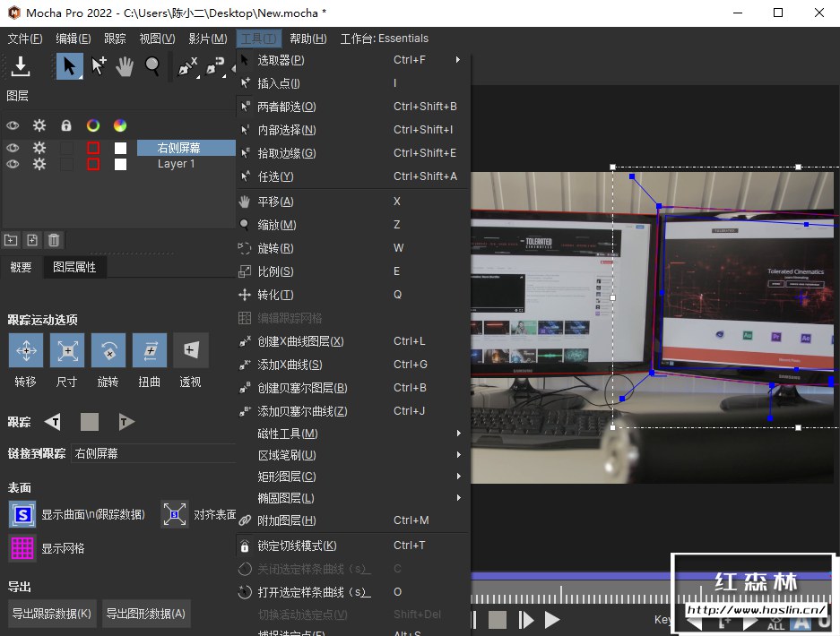
Task: Toggle tracking gear for 右侧屏幕 layer
Action: pos(39,147)
